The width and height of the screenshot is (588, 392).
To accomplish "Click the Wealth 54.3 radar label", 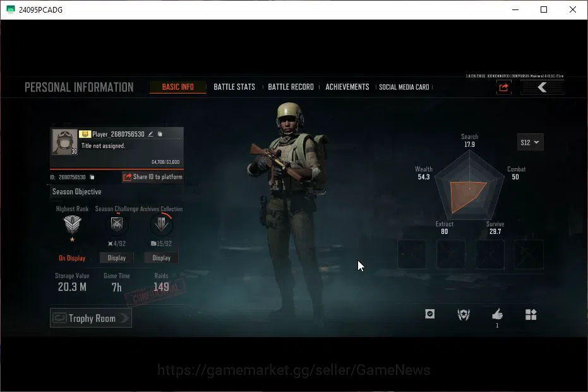I will click(424, 173).
